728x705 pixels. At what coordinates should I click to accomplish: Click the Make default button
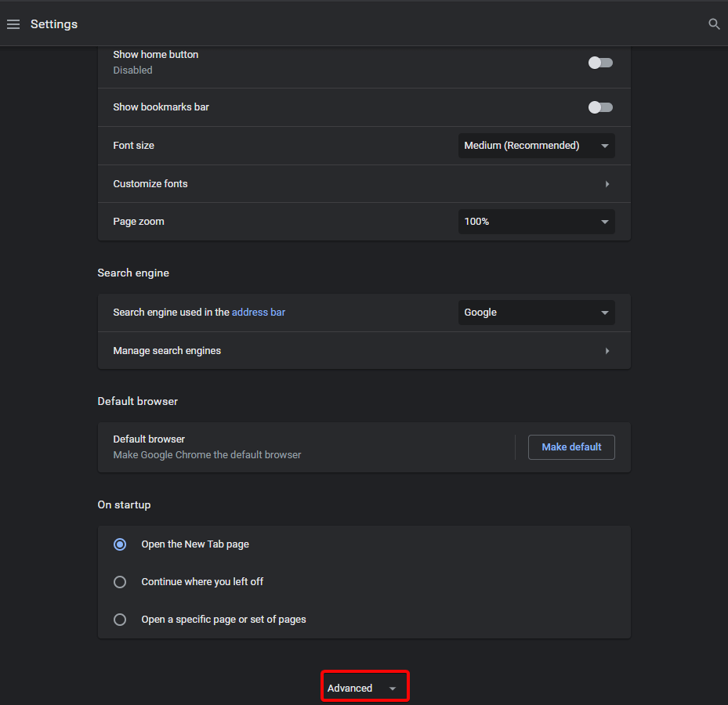pyautogui.click(x=571, y=447)
